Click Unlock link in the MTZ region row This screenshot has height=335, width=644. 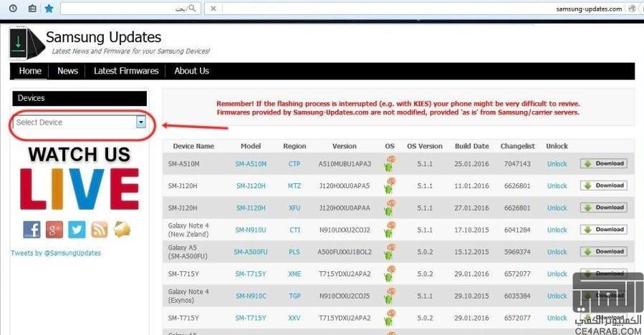point(557,186)
